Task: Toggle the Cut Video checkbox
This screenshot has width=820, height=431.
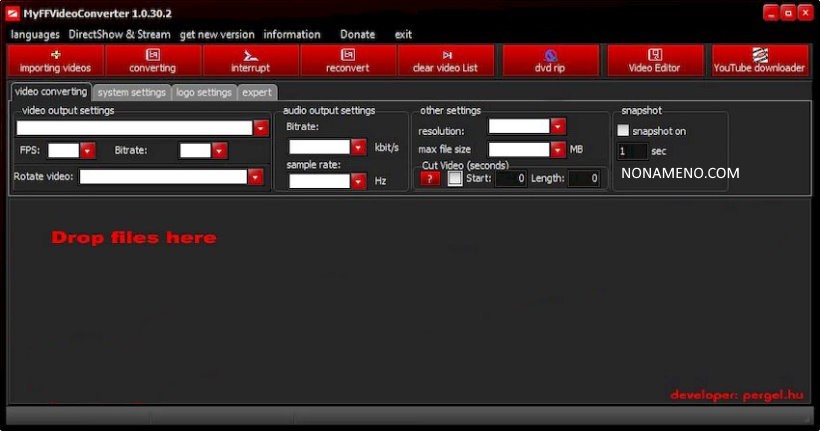Action: pos(455,179)
